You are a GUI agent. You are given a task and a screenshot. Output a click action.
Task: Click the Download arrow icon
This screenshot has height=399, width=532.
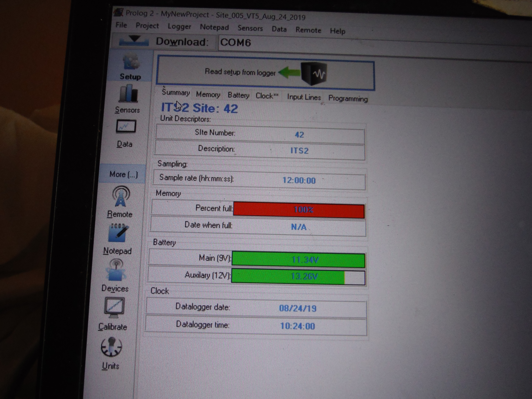(134, 41)
